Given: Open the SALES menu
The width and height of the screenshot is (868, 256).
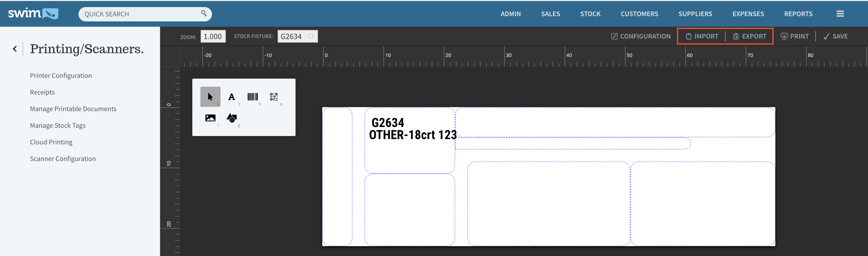Looking at the screenshot, I should point(550,14).
